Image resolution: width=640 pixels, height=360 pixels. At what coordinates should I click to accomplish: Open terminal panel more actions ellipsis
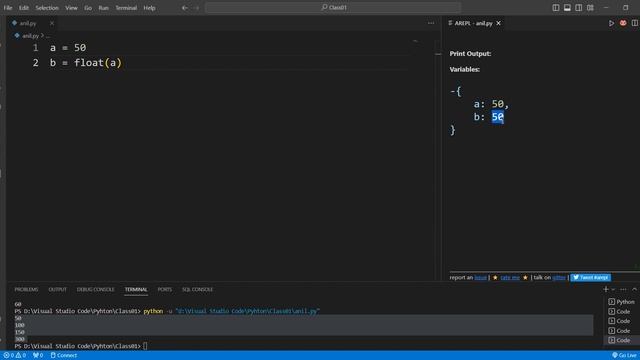pyautogui.click(x=623, y=289)
